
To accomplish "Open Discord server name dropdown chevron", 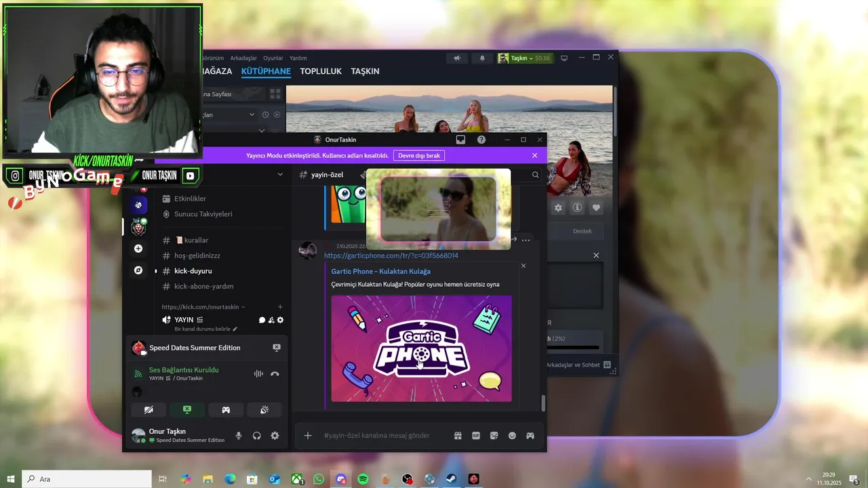I will tap(280, 174).
